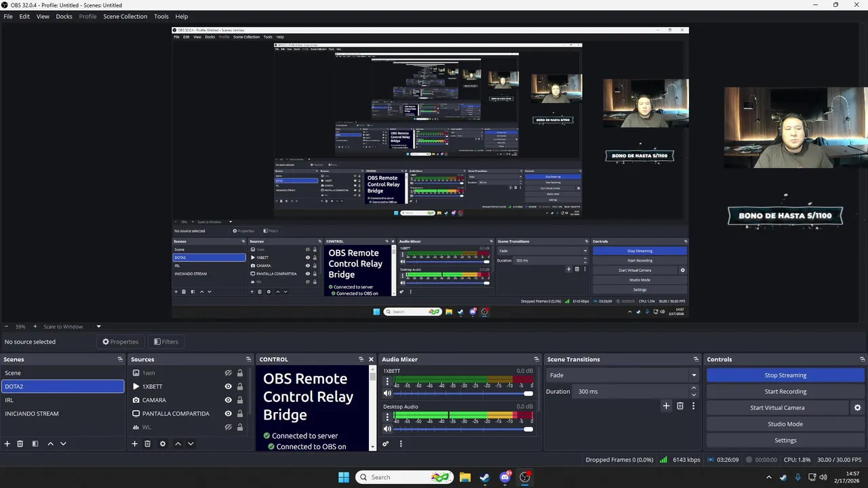This screenshot has width=868, height=488.
Task: Float the Controls dock panel
Action: (x=863, y=359)
